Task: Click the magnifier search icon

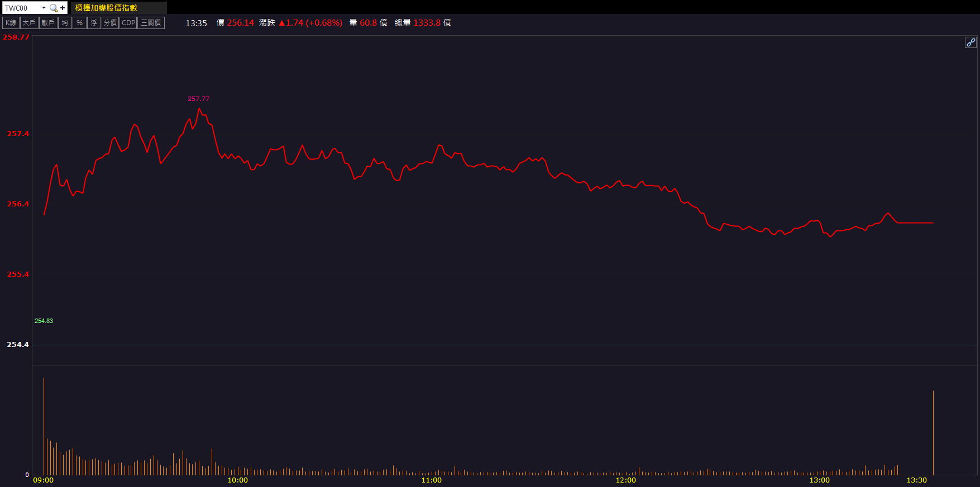Action: coord(54,8)
